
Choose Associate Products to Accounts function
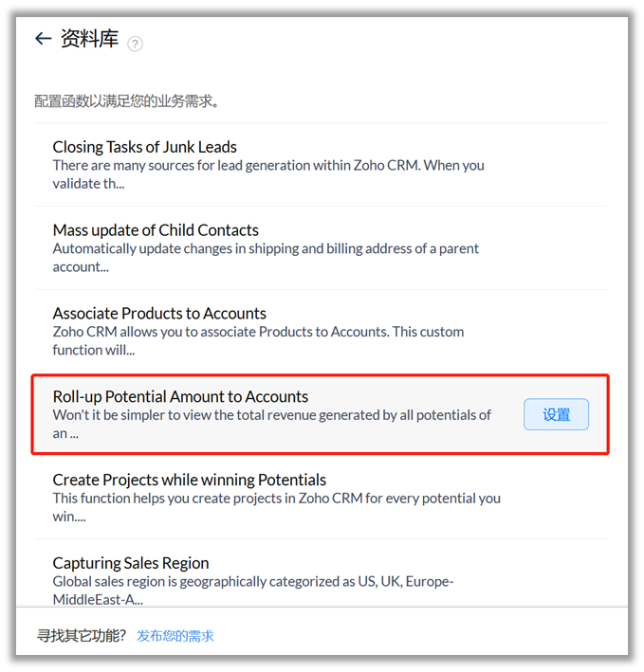click(x=159, y=314)
